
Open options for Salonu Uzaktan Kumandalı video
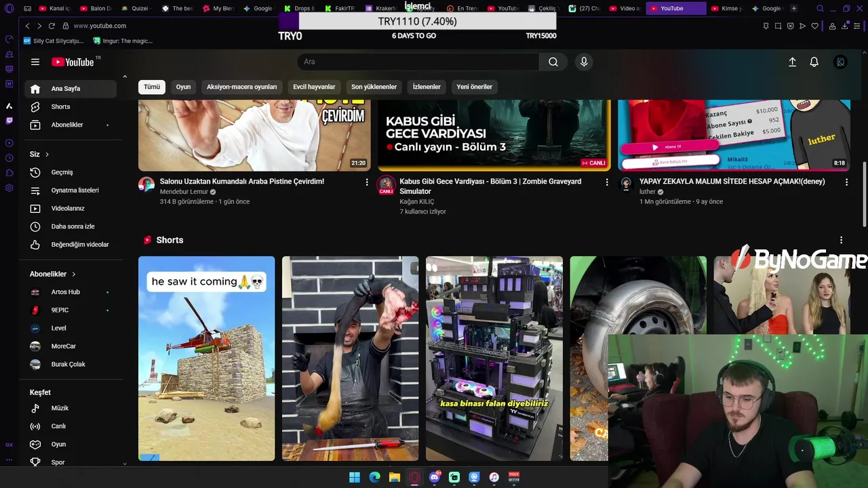coord(367,182)
